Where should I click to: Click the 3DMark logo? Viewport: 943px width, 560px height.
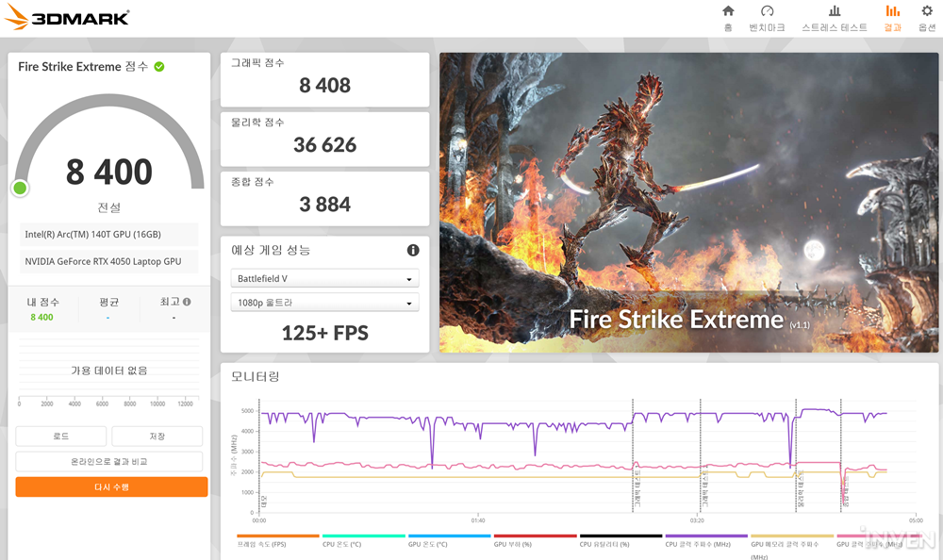(x=67, y=17)
